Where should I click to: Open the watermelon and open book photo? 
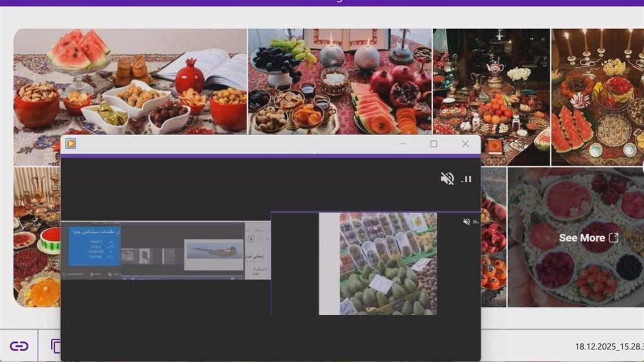pyautogui.click(x=130, y=80)
